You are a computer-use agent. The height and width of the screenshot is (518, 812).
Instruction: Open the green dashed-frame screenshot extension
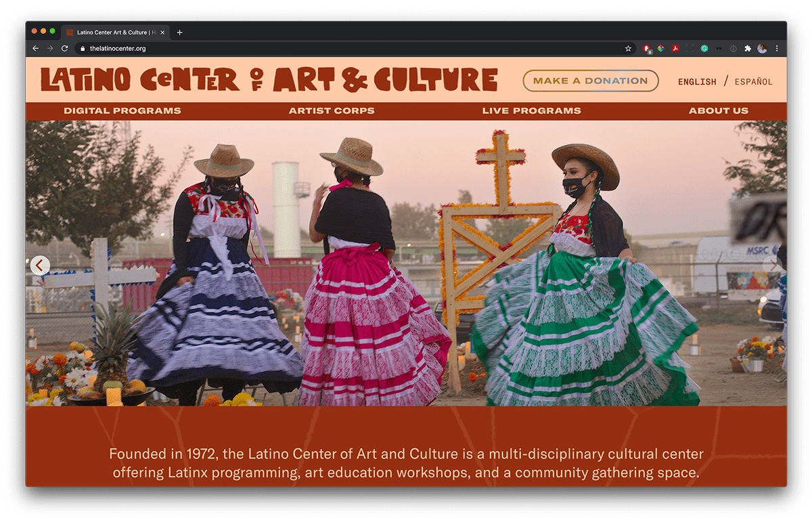pyautogui.click(x=690, y=49)
